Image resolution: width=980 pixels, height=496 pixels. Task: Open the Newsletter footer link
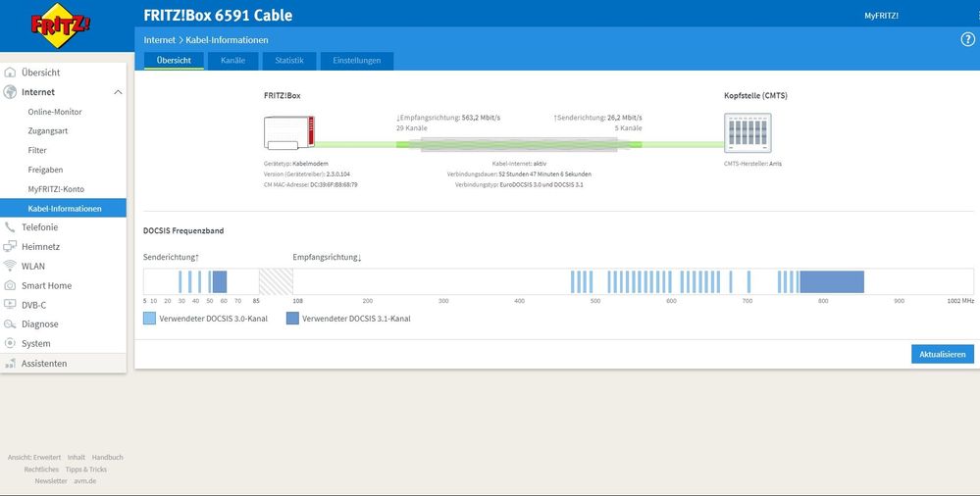[51, 481]
